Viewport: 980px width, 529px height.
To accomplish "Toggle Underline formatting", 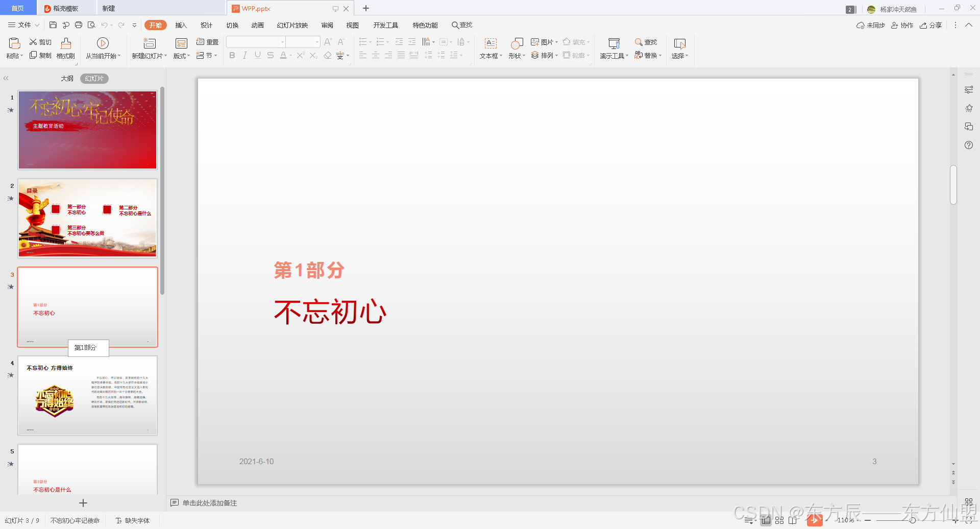I will (258, 55).
